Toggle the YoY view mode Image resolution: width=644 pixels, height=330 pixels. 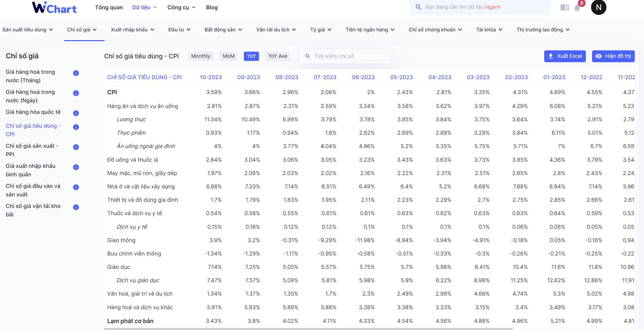point(251,56)
